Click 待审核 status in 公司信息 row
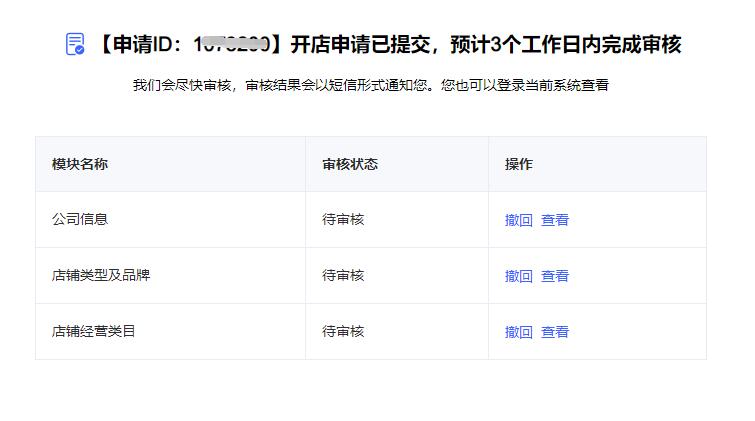 pos(343,220)
